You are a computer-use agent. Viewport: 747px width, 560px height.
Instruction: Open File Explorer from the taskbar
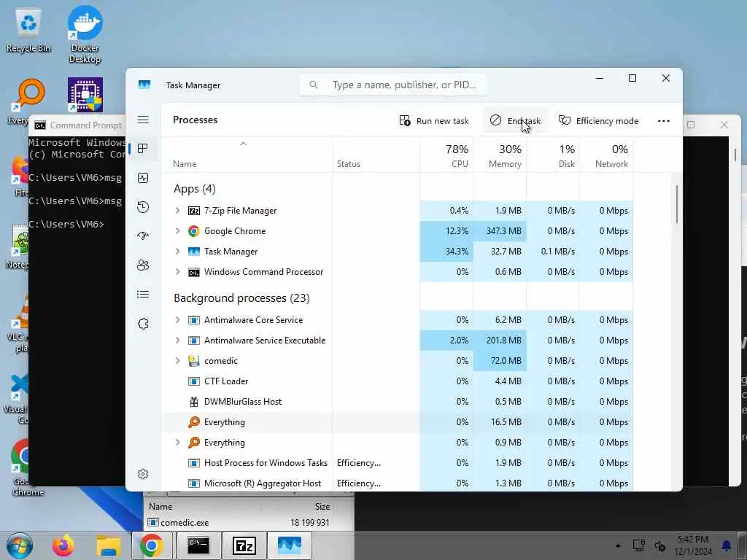(108, 545)
